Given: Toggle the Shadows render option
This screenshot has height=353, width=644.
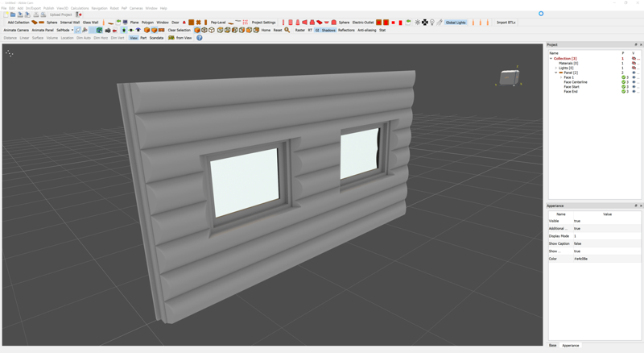Looking at the screenshot, I should point(328,30).
